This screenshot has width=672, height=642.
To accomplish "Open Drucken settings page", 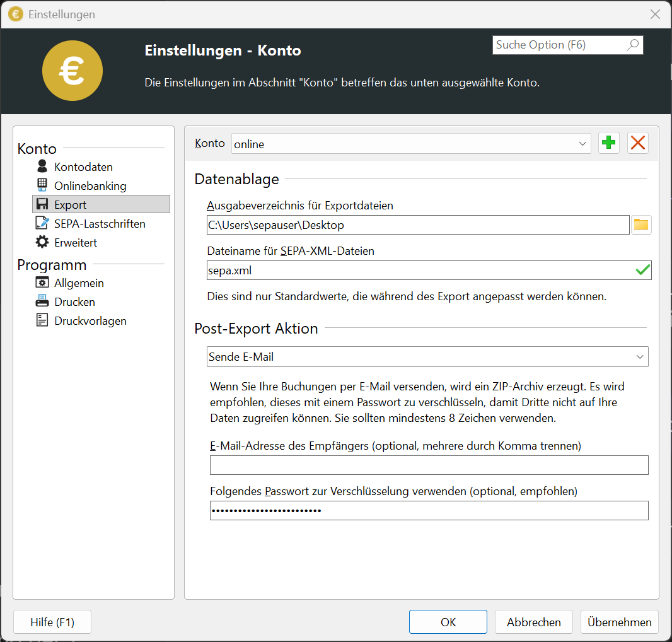I will pyautogui.click(x=74, y=302).
